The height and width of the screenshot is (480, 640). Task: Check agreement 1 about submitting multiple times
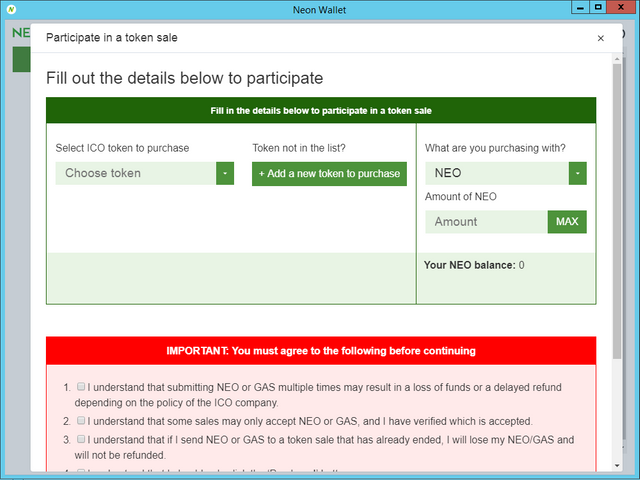81,386
